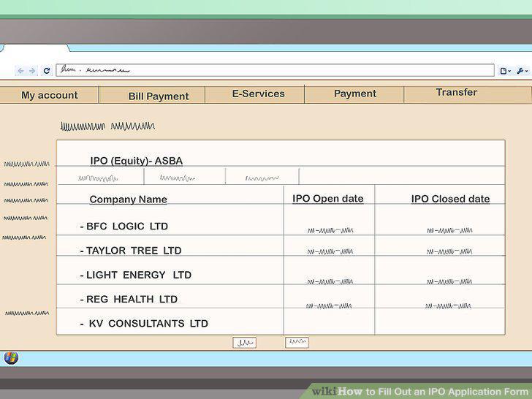Click the browser forward arrow
The image size is (532, 399).
32,71
